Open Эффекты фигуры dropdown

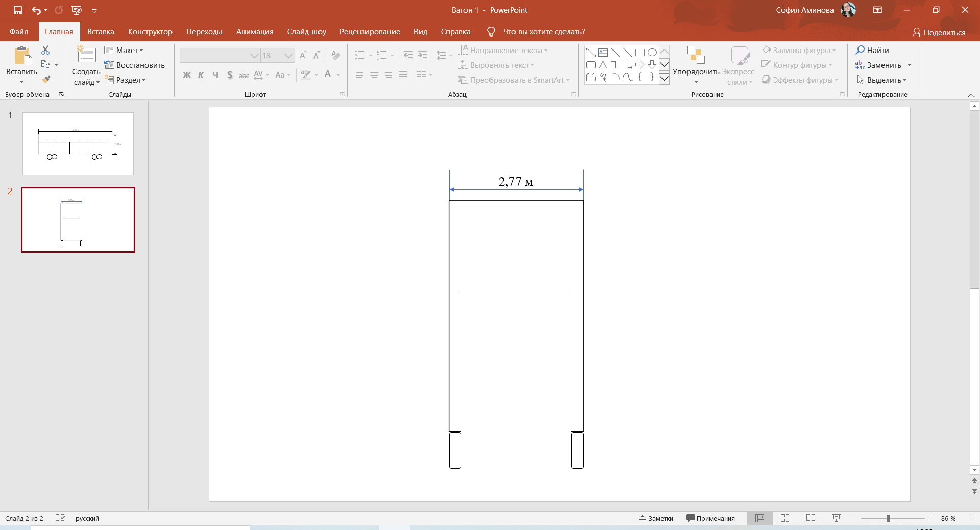800,80
